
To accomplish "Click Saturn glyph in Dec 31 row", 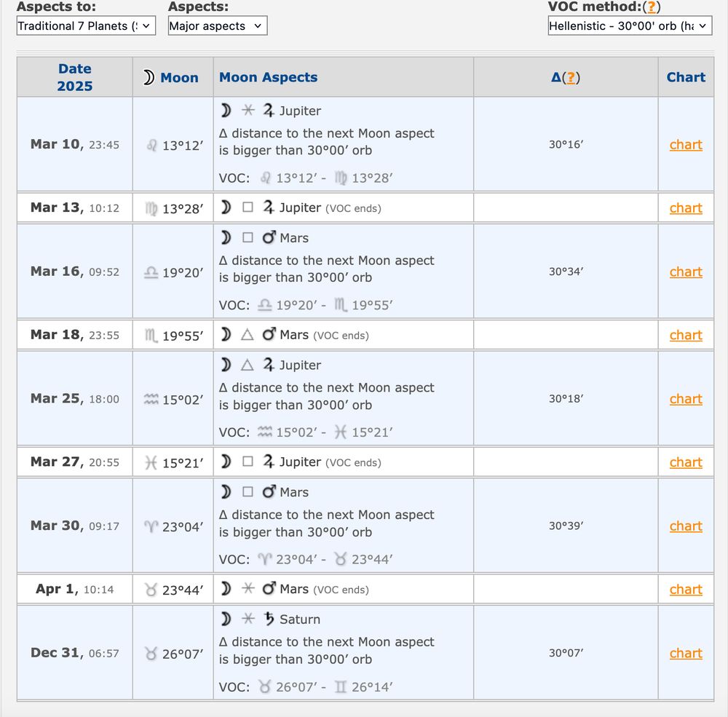I will coord(269,619).
